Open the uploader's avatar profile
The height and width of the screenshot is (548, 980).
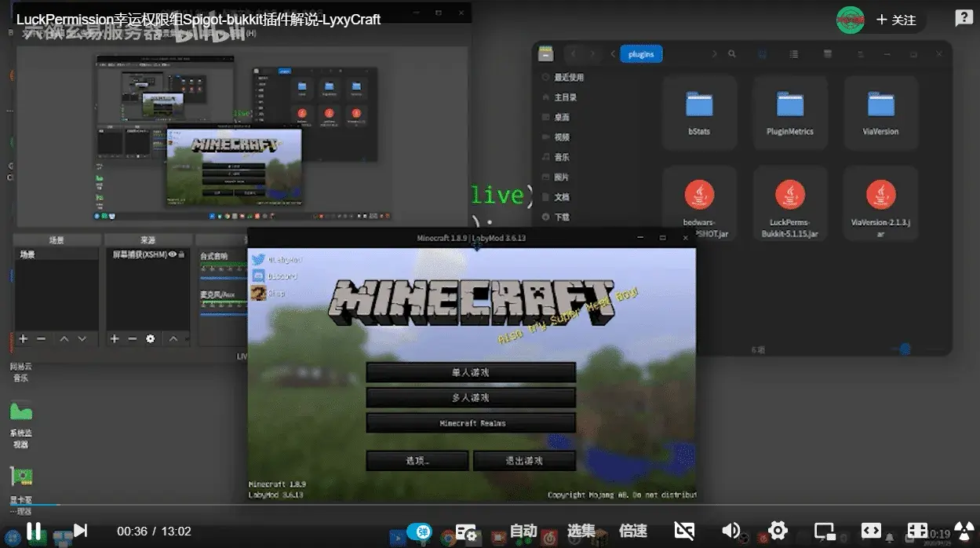pyautogui.click(x=851, y=20)
